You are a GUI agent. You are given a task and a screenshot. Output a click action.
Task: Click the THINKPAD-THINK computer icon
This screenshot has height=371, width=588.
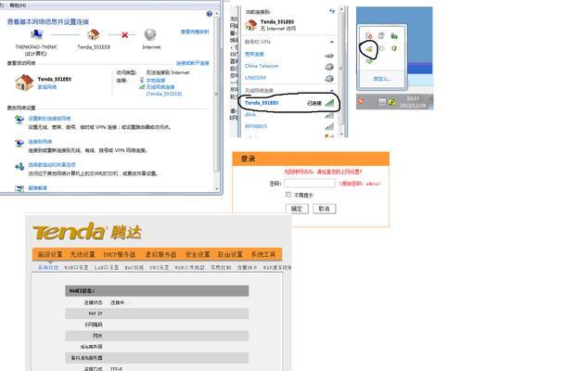point(36,35)
